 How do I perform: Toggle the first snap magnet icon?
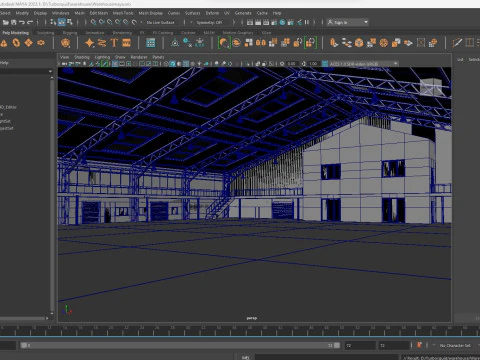(94, 22)
